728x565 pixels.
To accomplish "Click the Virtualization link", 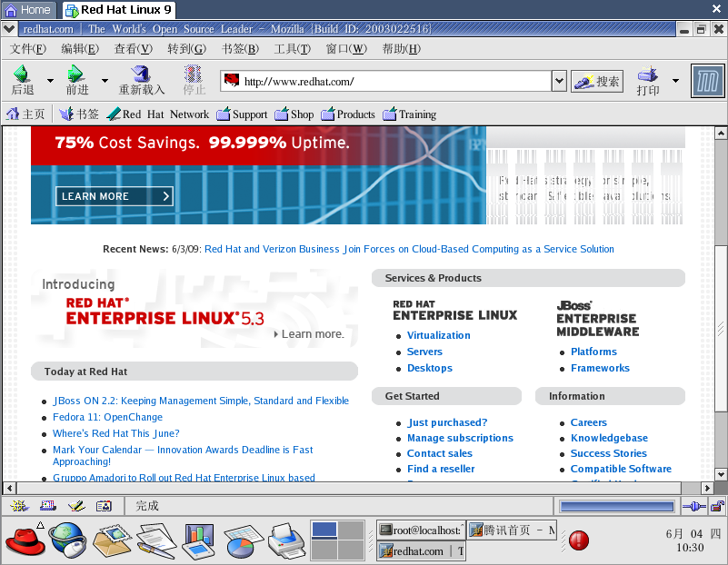I will click(x=438, y=335).
